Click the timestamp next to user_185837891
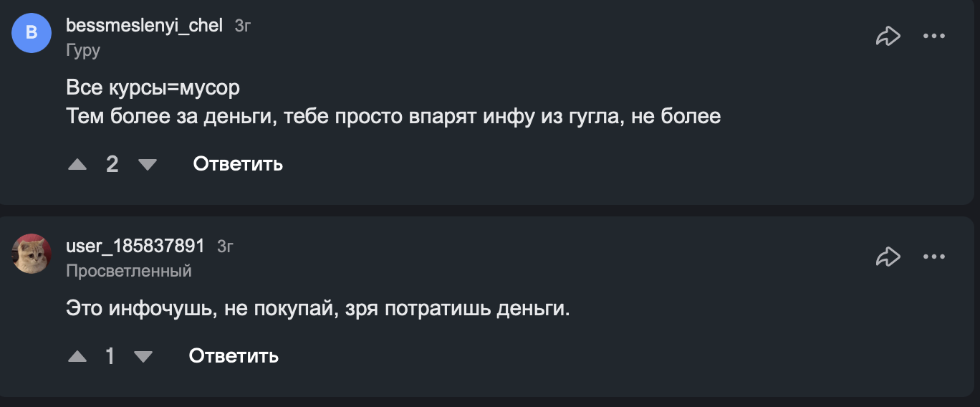 (225, 247)
